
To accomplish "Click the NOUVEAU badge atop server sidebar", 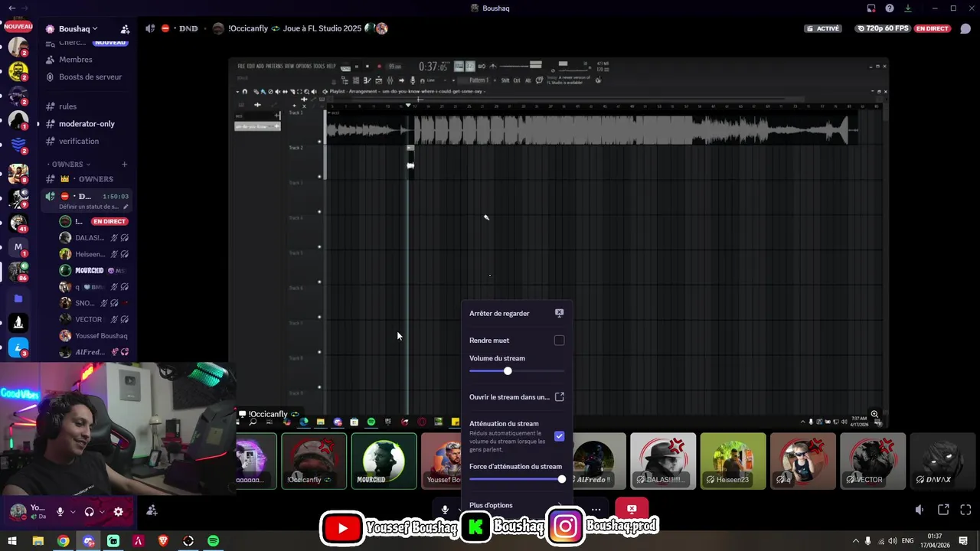I will tap(18, 26).
